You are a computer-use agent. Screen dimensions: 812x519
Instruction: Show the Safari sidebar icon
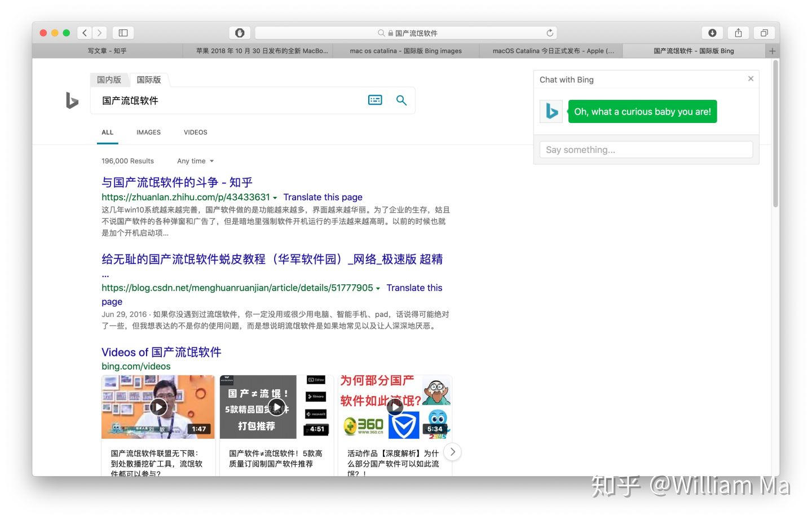(x=122, y=33)
